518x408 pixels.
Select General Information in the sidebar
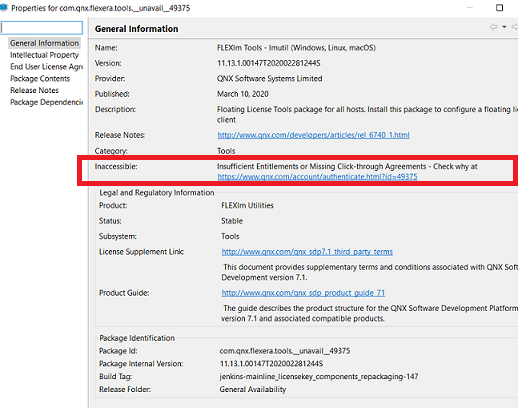tap(44, 43)
